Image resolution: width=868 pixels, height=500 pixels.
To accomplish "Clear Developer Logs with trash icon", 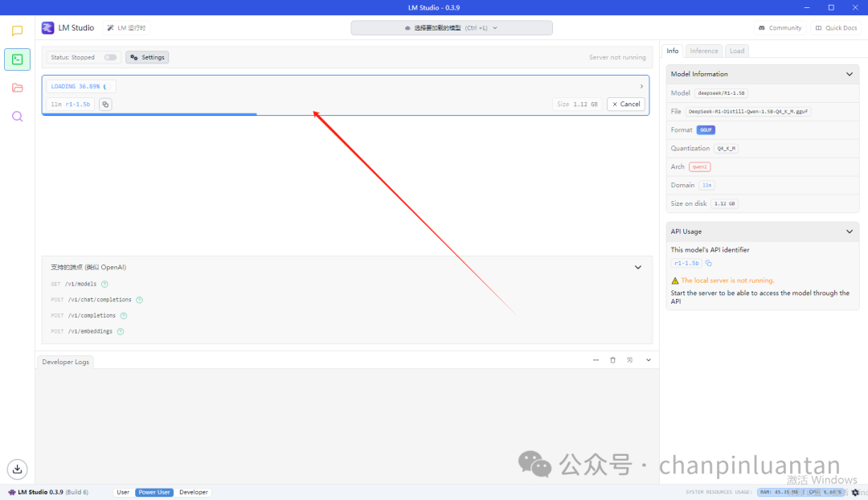I will pos(612,360).
